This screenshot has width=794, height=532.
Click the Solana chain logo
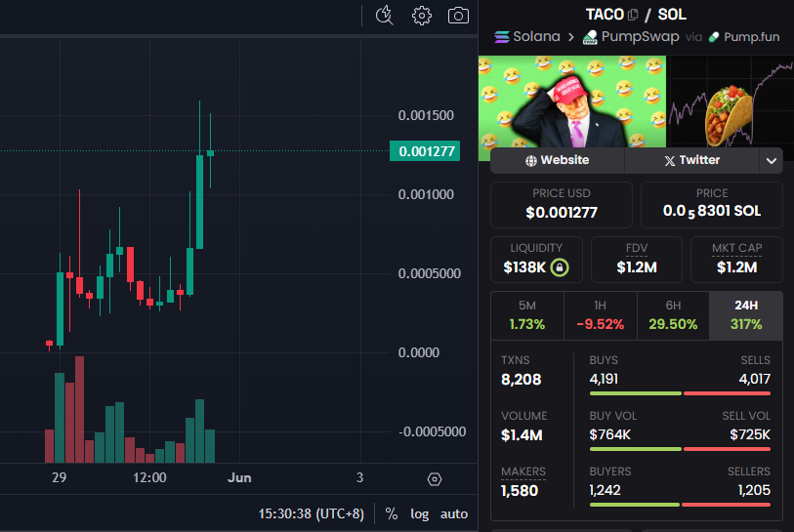point(502,37)
